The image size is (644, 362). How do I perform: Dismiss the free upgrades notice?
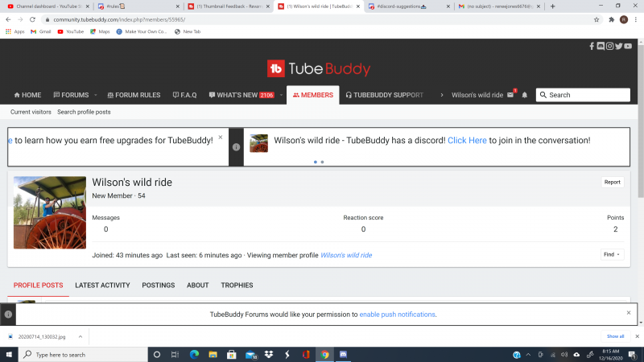pos(221,137)
